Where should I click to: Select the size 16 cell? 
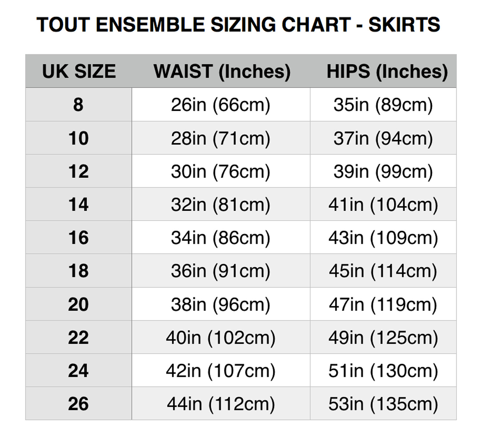(79, 237)
